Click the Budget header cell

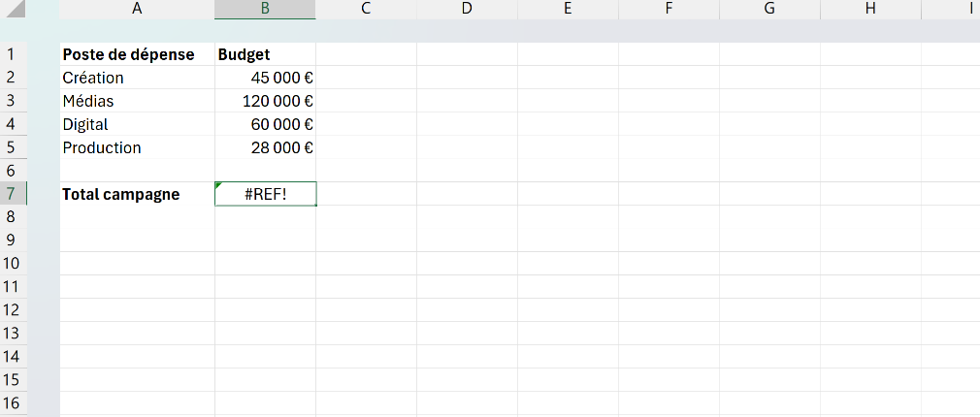tap(265, 54)
